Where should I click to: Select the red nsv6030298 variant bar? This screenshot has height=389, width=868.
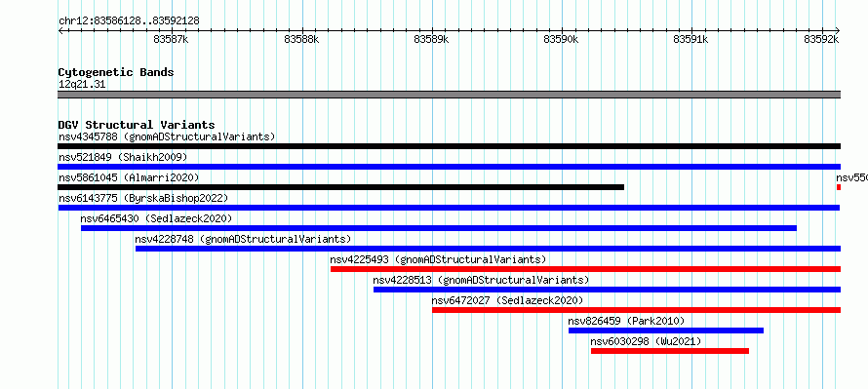pyautogui.click(x=670, y=351)
